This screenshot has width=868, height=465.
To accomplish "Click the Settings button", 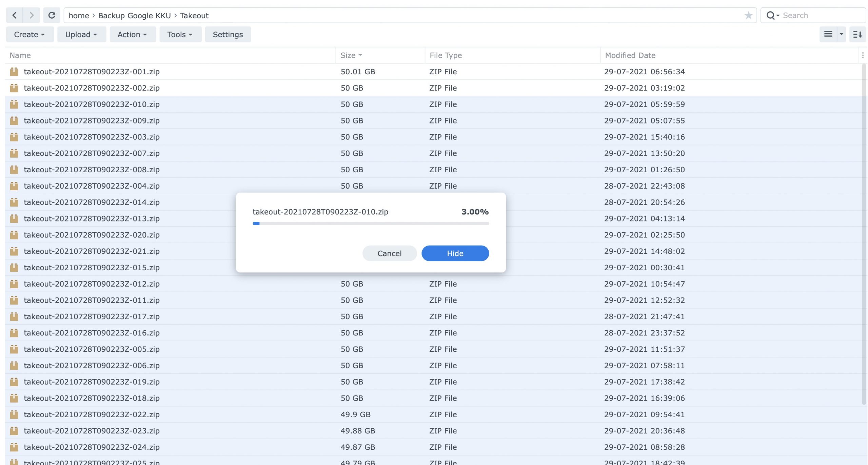I will pyautogui.click(x=228, y=35).
